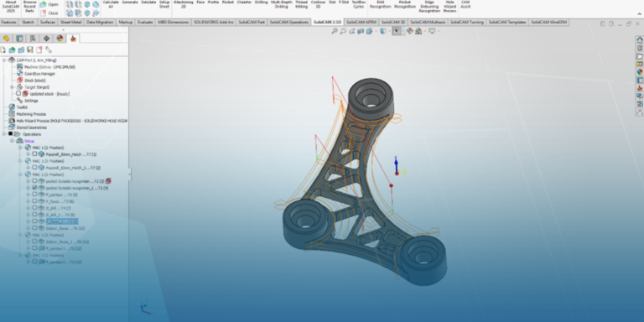Toggle checkbox for P_contour T3 (5)
The height and width of the screenshot is (322, 644).
(34, 195)
